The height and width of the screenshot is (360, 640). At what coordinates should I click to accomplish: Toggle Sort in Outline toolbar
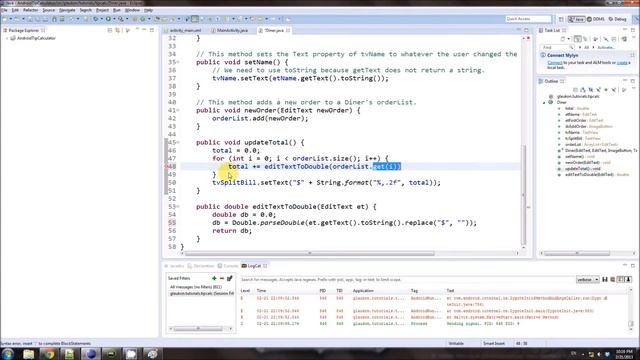[x=583, y=90]
